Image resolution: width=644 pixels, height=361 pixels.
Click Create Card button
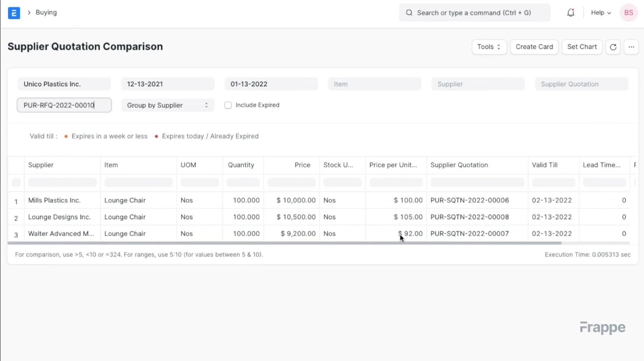tap(534, 47)
